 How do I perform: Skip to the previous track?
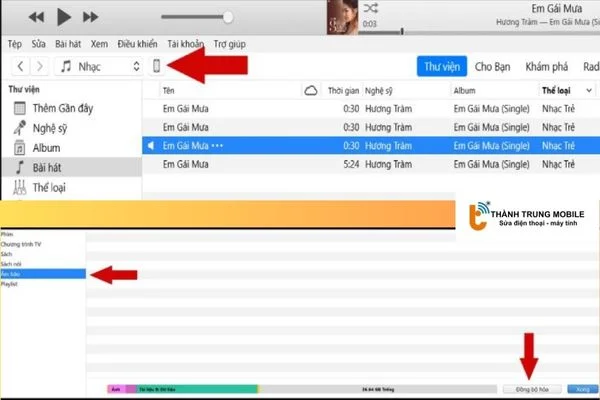tap(38, 17)
